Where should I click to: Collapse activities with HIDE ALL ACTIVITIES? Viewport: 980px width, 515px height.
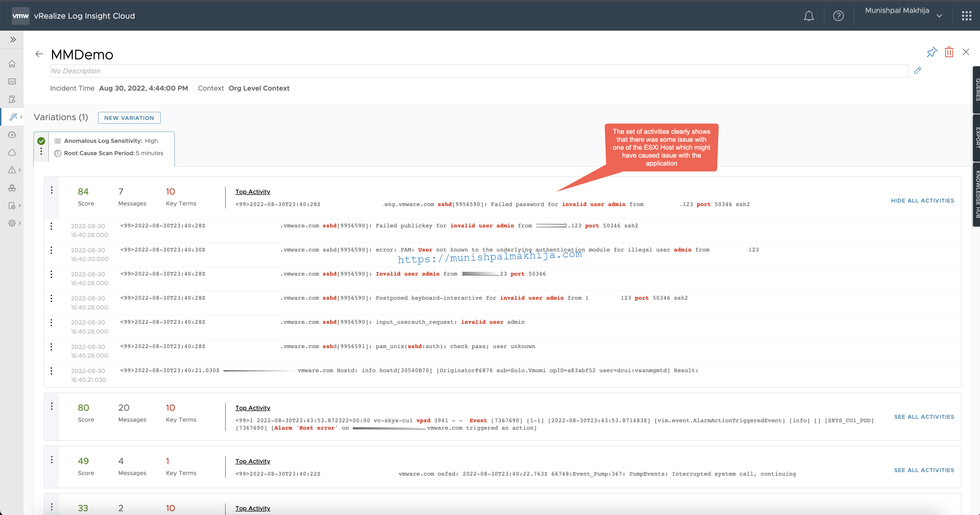tap(922, 201)
